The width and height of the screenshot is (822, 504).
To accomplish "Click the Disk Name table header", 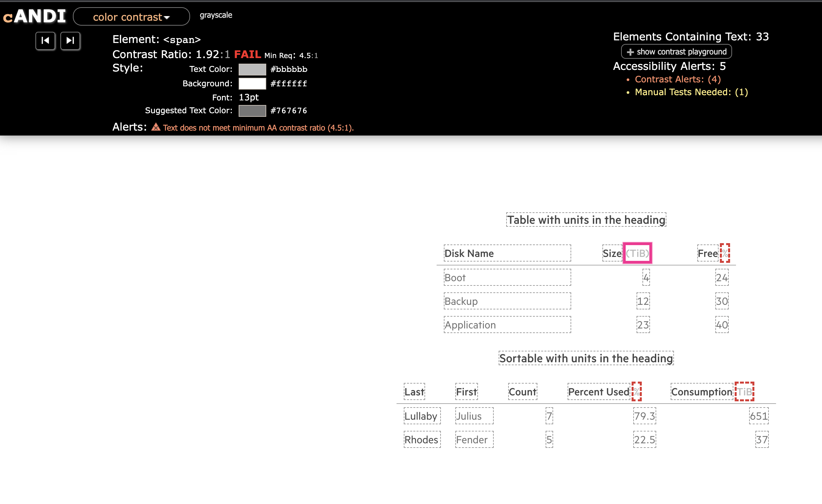I will click(468, 253).
